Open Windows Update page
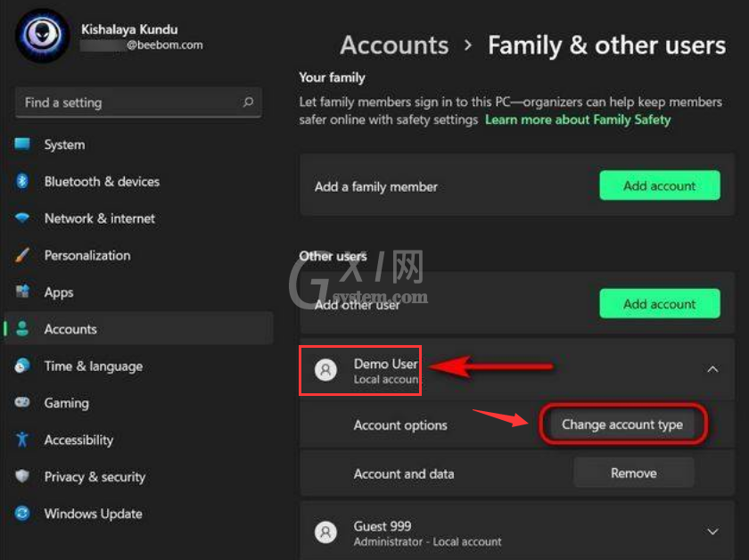Viewport: 749px width, 560px height. 138,514
